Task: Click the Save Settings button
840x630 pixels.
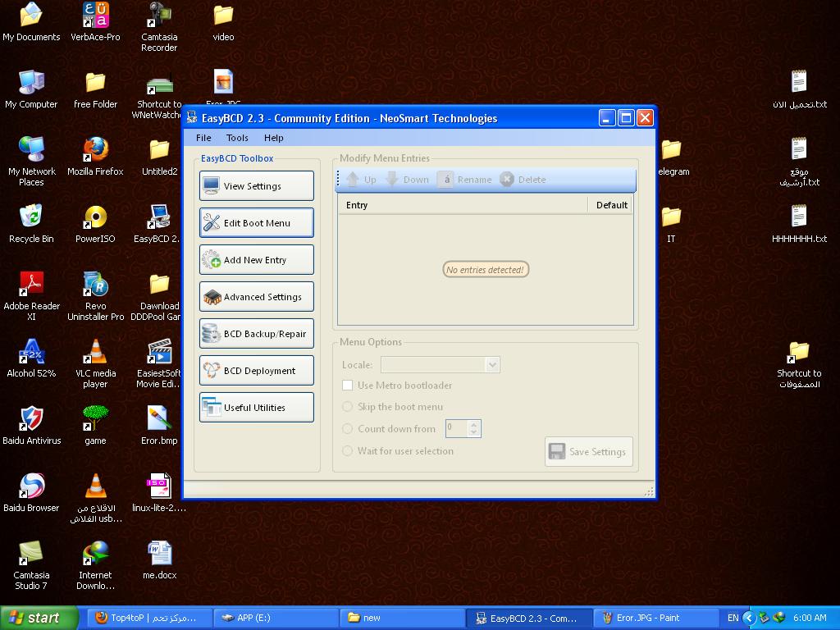Action: pos(588,452)
